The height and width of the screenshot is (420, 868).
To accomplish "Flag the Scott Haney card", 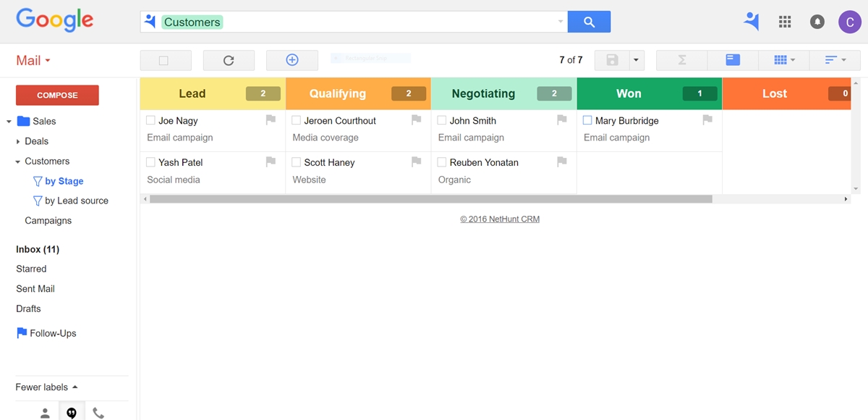I will [x=416, y=162].
